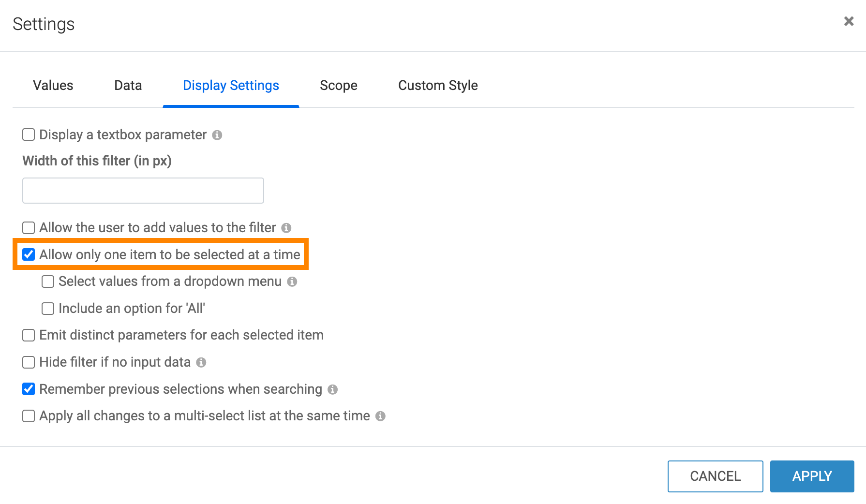Check Include an option for 'All'
Screen dimensions: 866x504
[x=48, y=309]
